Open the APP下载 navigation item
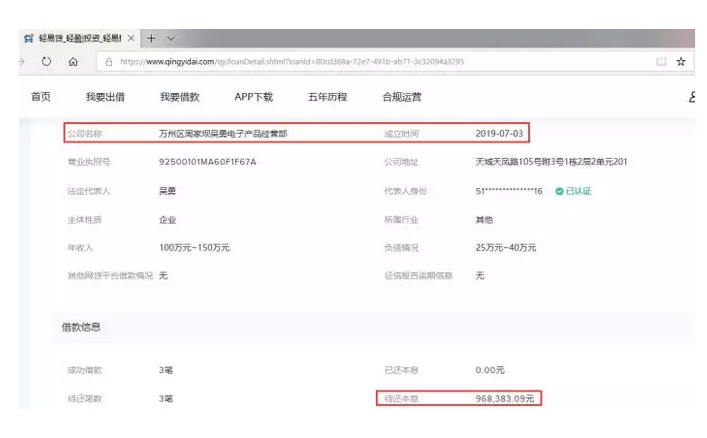Viewport: 707px width, 438px height. 253,97
